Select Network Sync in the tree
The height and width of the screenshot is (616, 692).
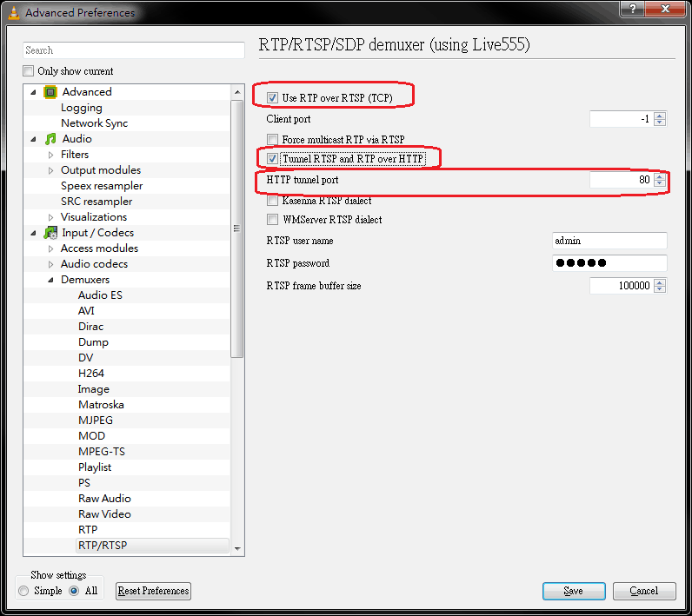pos(94,123)
